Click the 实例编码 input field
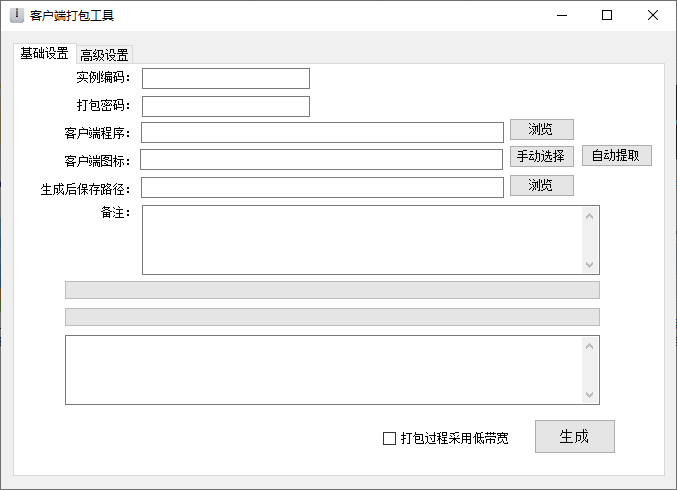The image size is (677, 490). (226, 78)
